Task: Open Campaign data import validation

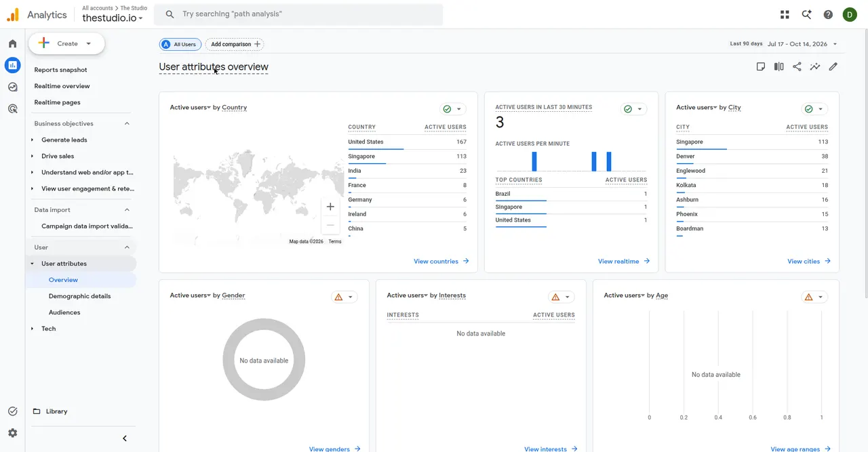Action: (87, 226)
